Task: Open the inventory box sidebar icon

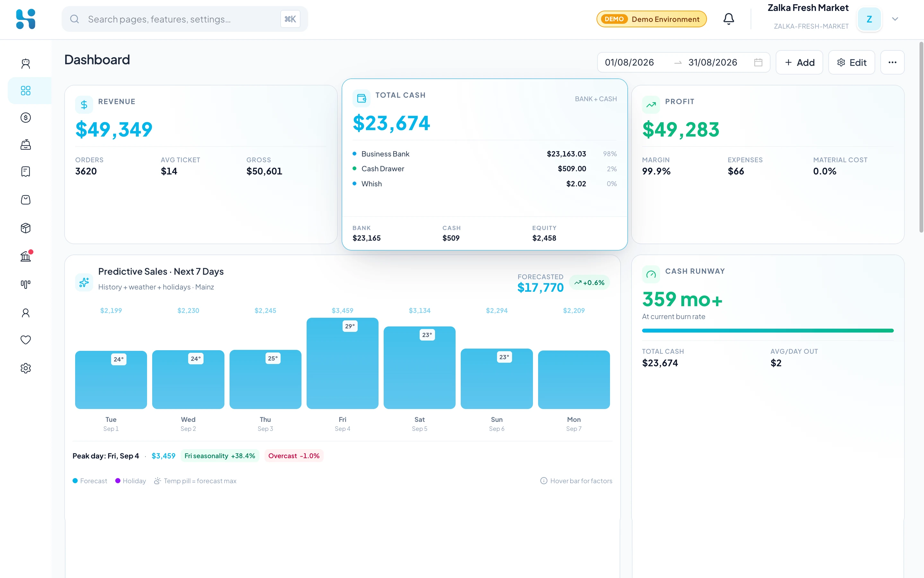Action: click(26, 228)
